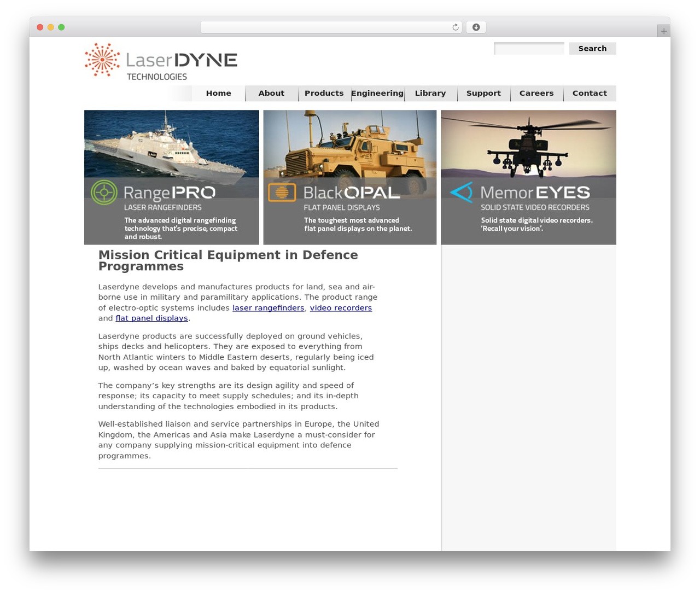Close the browser window red button

pyautogui.click(x=40, y=27)
